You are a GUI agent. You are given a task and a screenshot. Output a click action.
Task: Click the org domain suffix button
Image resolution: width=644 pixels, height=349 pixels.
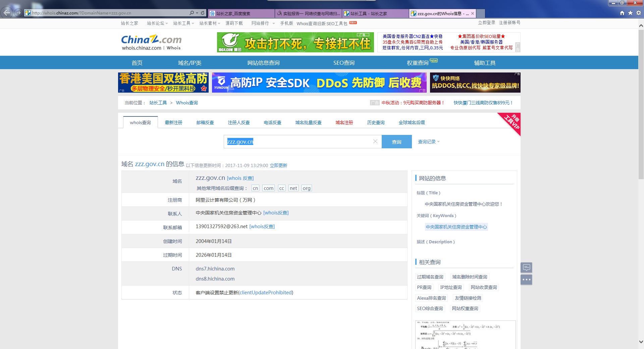306,188
